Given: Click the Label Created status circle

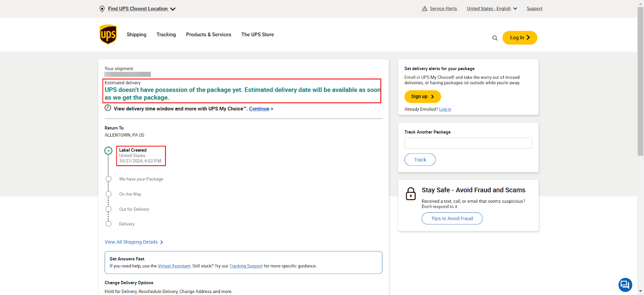Looking at the screenshot, I should [108, 151].
